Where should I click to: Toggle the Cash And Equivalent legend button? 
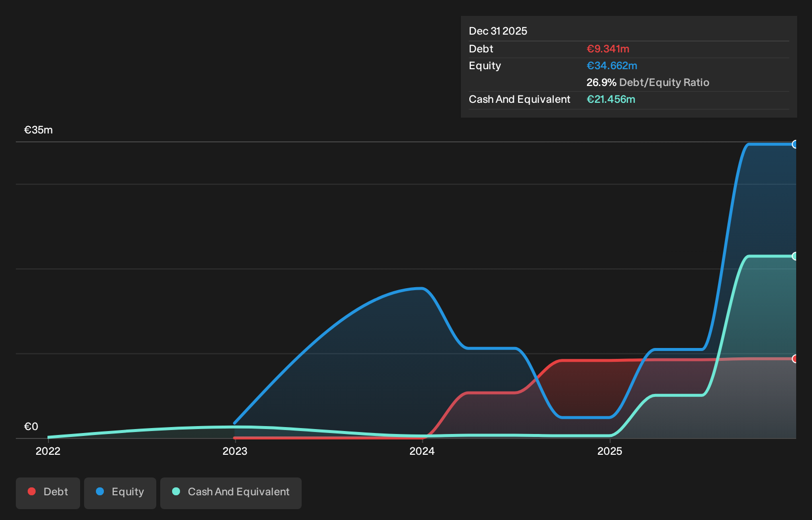point(231,493)
